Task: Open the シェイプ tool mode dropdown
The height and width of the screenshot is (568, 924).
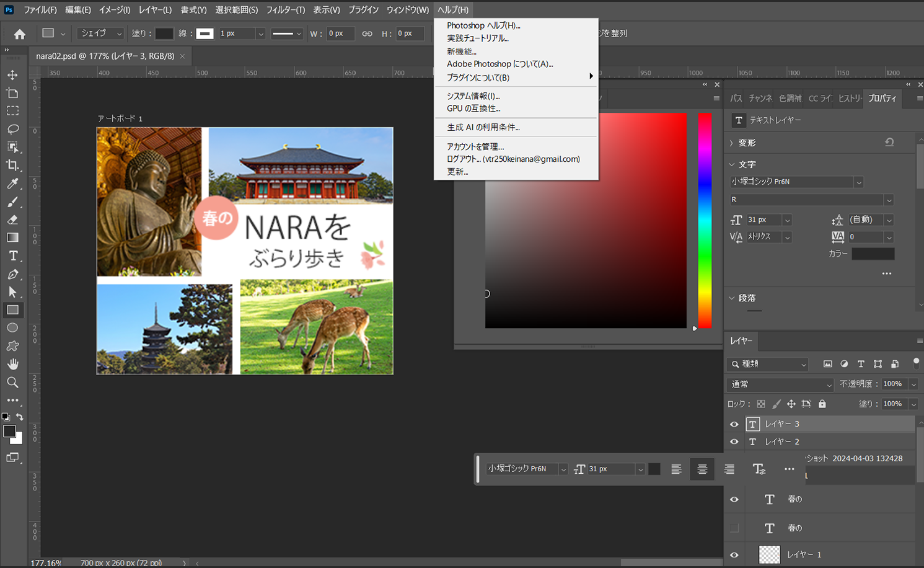Action: point(101,33)
